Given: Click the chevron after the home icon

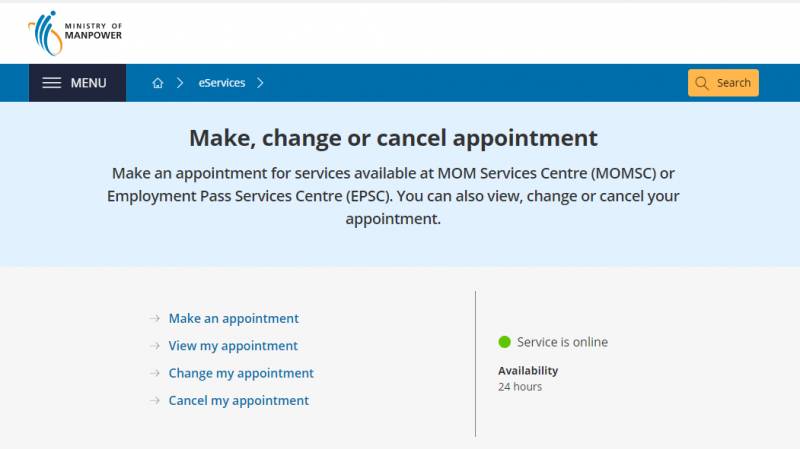Looking at the screenshot, I should point(180,83).
